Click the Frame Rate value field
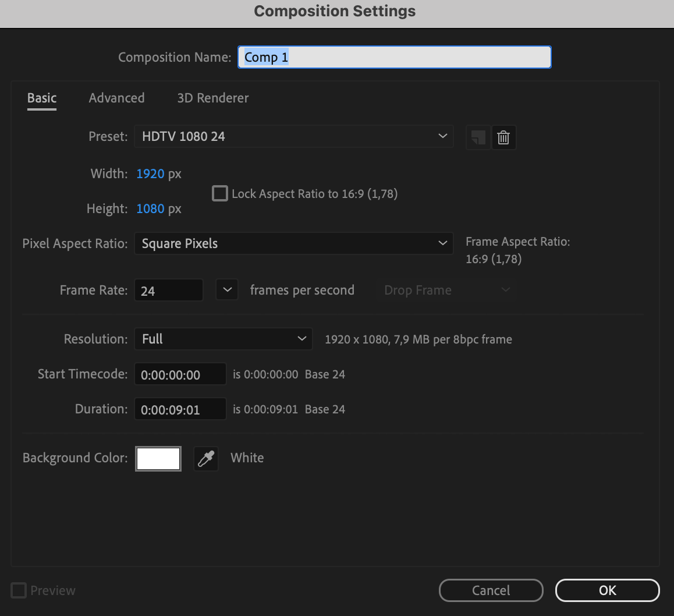This screenshot has height=616, width=674. [168, 291]
